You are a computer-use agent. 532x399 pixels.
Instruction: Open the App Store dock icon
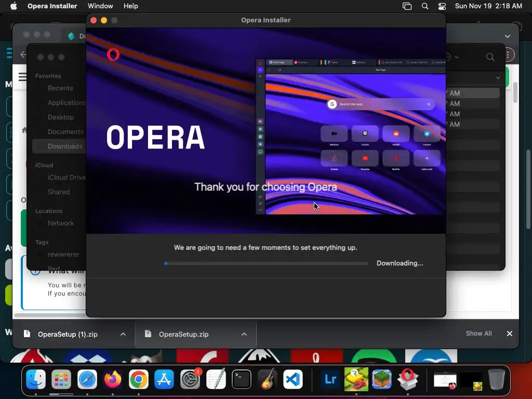point(164,379)
